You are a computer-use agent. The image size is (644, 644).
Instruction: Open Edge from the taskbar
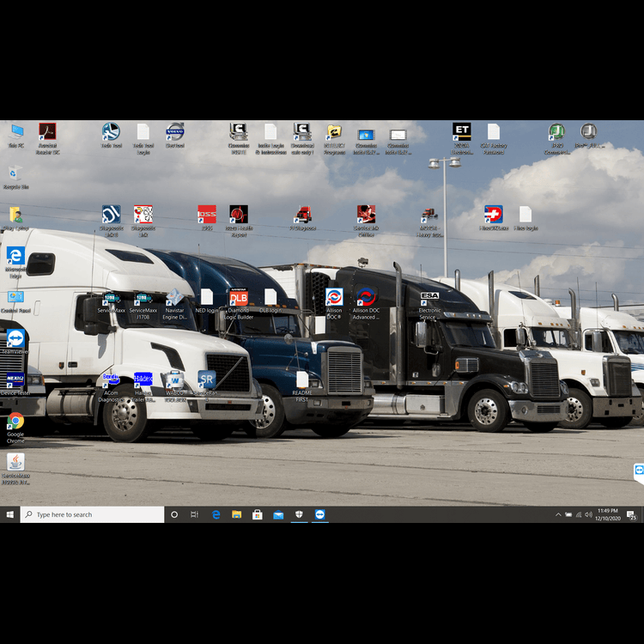coord(216,514)
